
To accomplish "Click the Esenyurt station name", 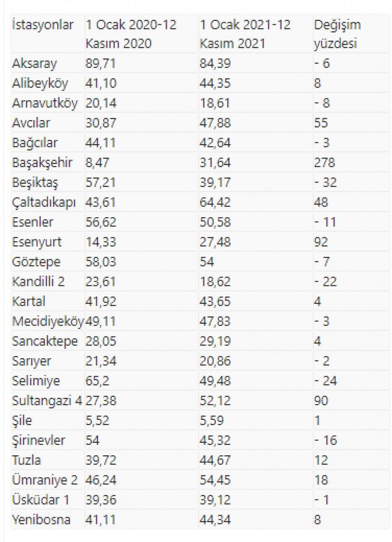I will [37, 242].
